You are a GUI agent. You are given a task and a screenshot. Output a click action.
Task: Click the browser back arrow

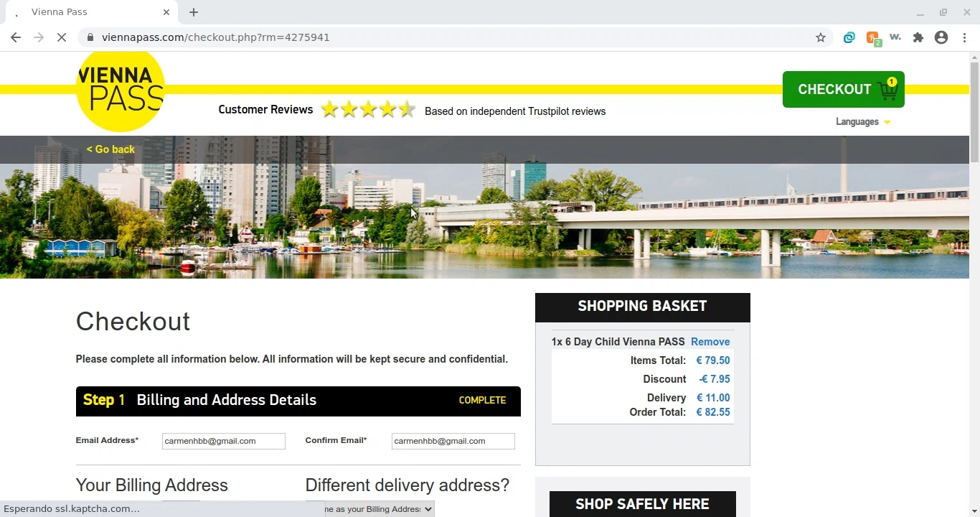click(16, 37)
